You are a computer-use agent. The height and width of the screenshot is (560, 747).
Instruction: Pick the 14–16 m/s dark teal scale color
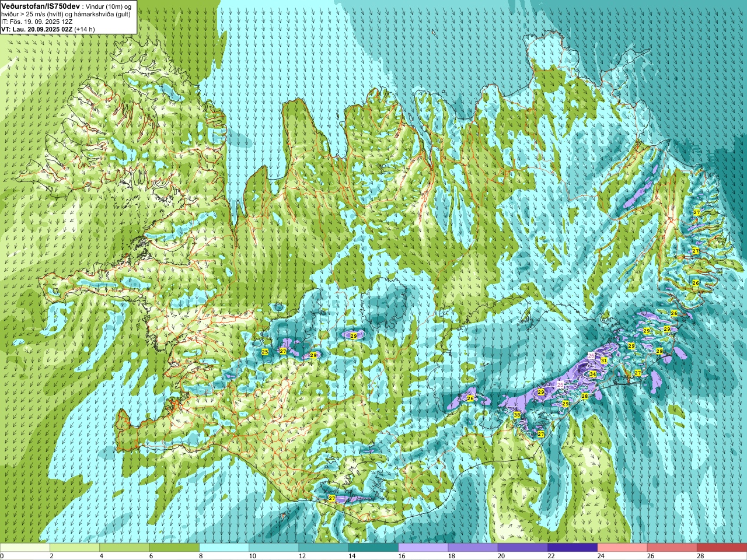[373, 548]
